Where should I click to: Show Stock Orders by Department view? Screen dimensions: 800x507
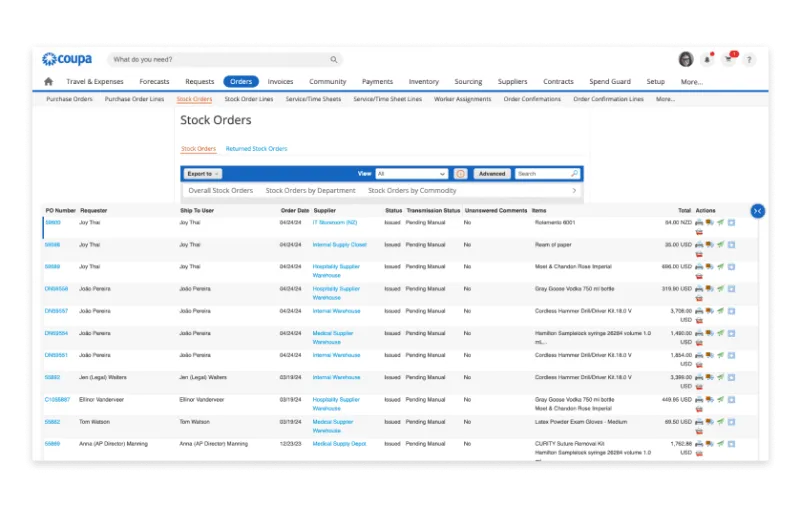pyautogui.click(x=310, y=190)
